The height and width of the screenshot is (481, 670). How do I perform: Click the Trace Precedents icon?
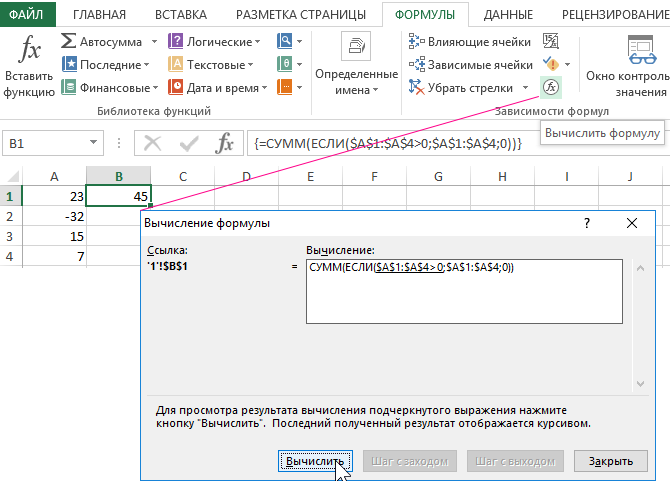click(417, 41)
